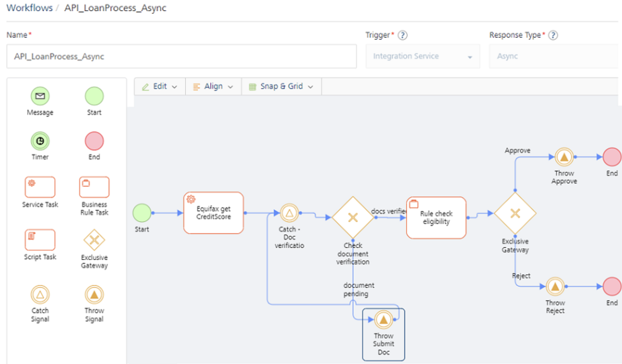Open the Snap & Grid dropdown
Image resolution: width=622 pixels, height=364 pixels.
[281, 87]
